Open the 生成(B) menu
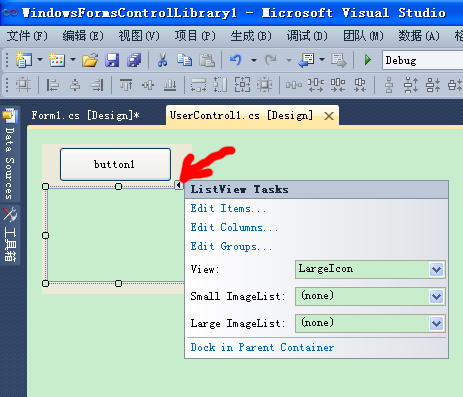Image resolution: width=463 pixels, height=397 pixels. pyautogui.click(x=251, y=36)
